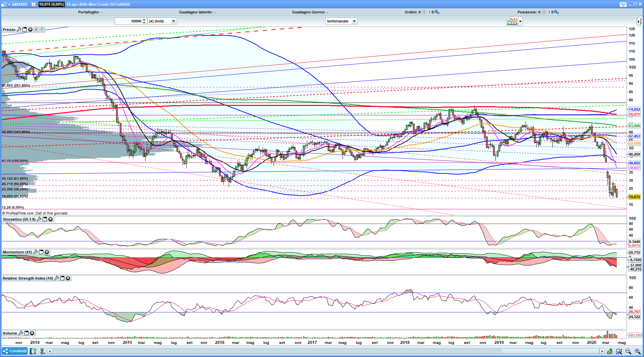
Task: Open the on-screen keyboard icon
Action: [x=623, y=4]
